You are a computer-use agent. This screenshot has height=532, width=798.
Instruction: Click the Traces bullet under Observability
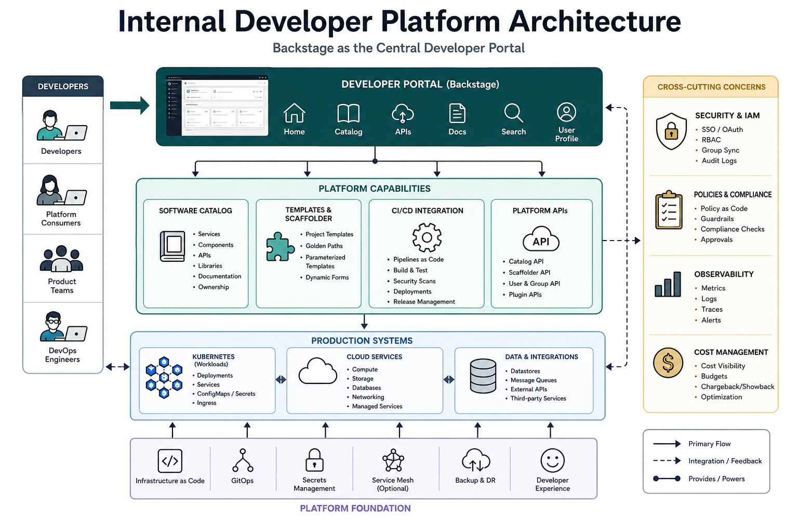click(709, 309)
